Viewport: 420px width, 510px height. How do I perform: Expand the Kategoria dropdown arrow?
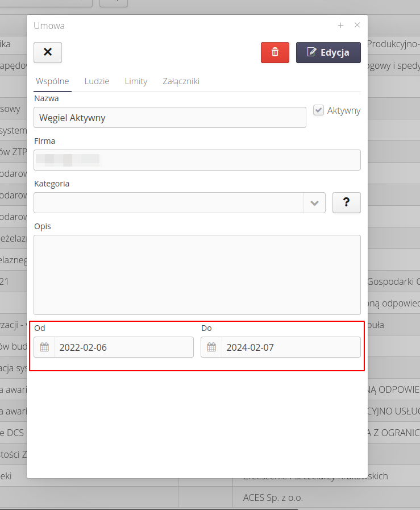pos(315,203)
